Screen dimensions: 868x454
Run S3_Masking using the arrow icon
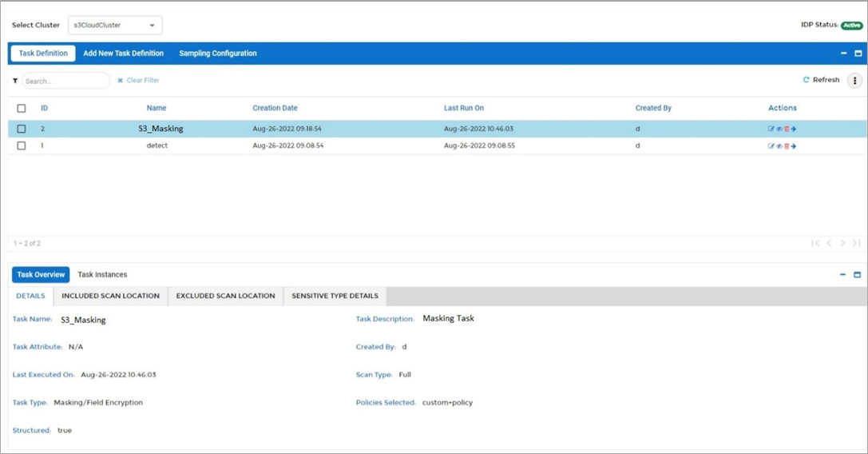click(x=793, y=129)
